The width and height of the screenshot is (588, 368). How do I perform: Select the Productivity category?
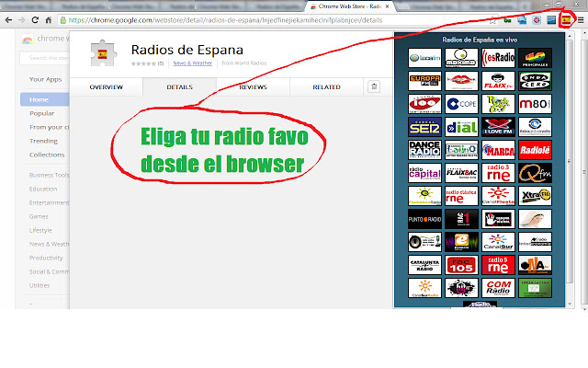coord(46,258)
